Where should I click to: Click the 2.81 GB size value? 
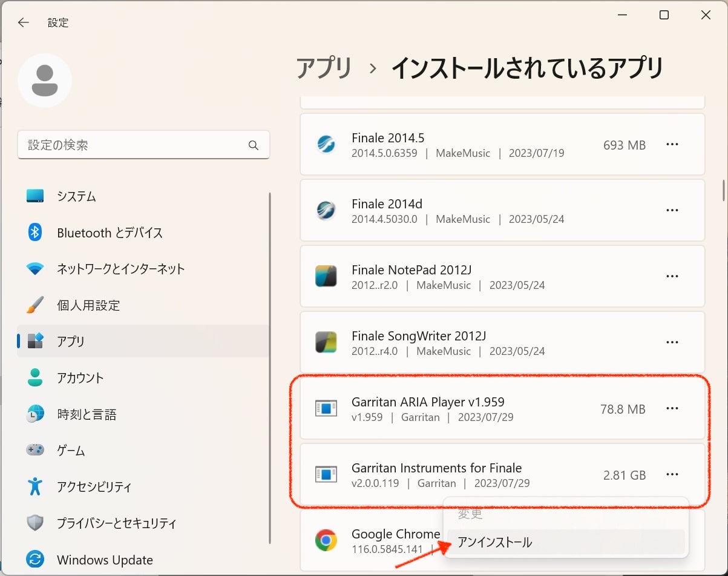click(x=625, y=475)
